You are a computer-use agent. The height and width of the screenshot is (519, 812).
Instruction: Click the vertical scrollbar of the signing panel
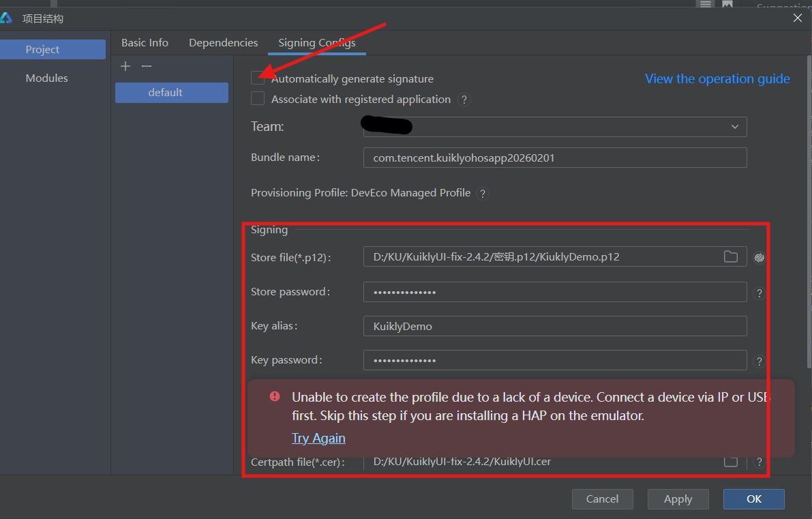[x=809, y=212]
